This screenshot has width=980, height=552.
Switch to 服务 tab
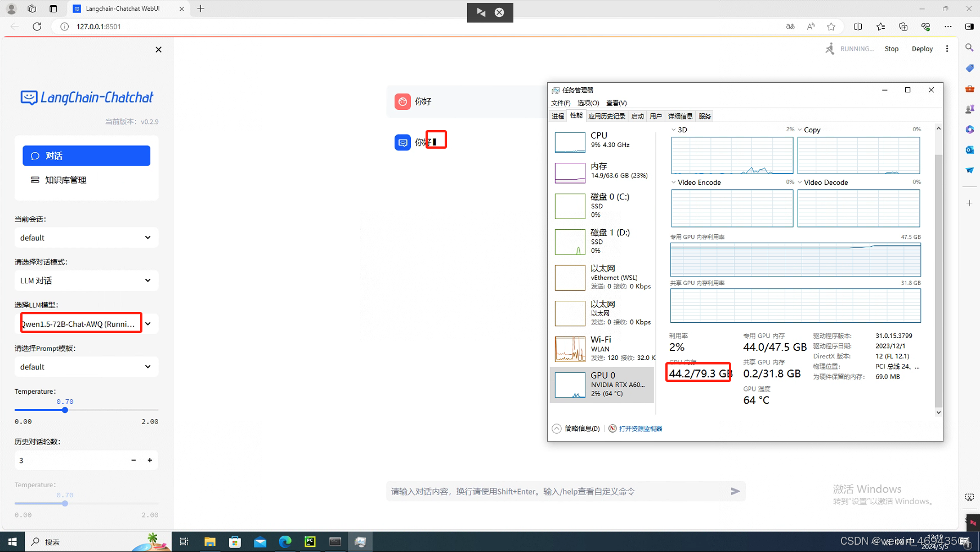705,116
